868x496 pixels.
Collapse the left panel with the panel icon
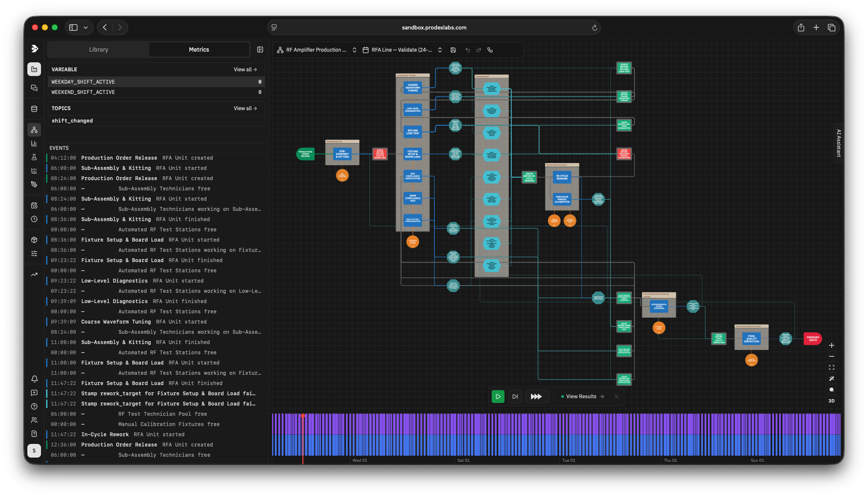[x=260, y=50]
